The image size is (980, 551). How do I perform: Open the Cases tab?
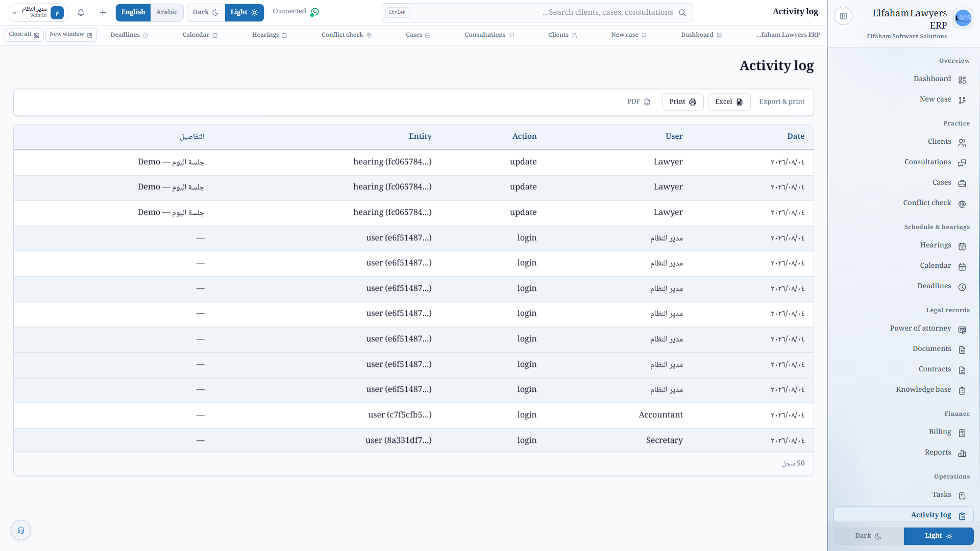click(418, 35)
